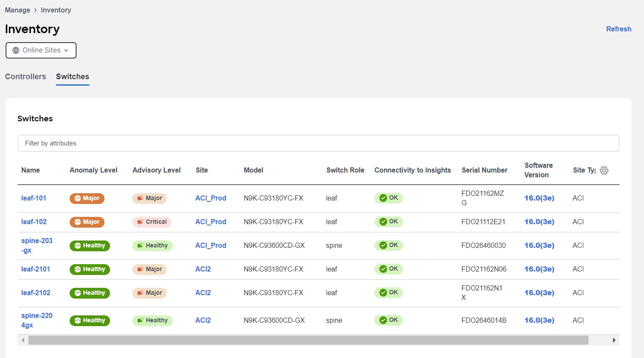This screenshot has height=358, width=644.
Task: Click serial number FDO21112E21
Action: pos(483,222)
